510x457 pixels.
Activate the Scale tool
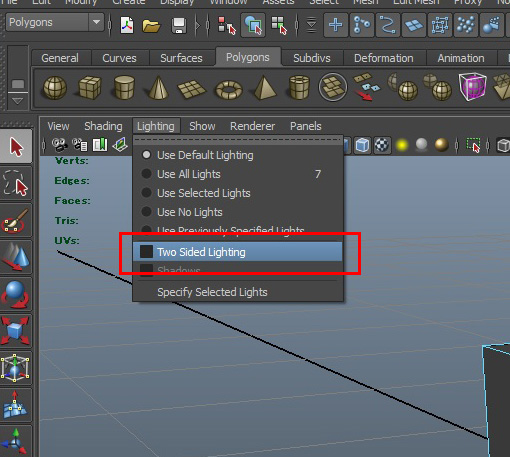click(16, 331)
